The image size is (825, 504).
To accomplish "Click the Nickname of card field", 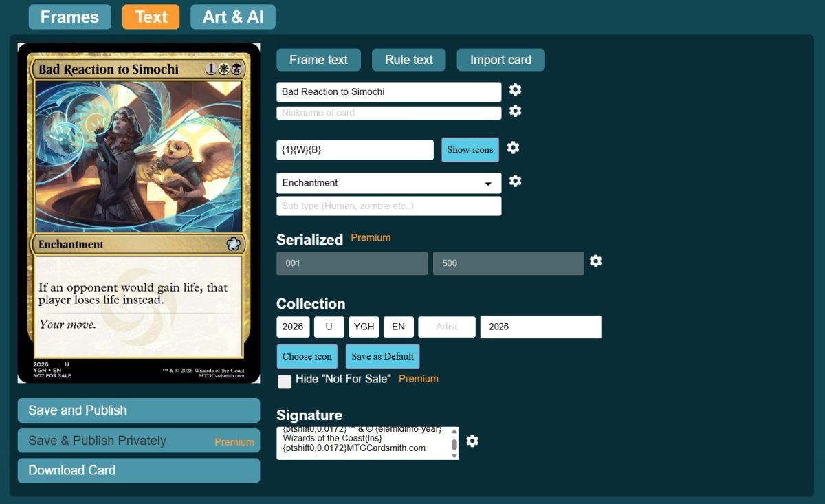I will tap(389, 113).
